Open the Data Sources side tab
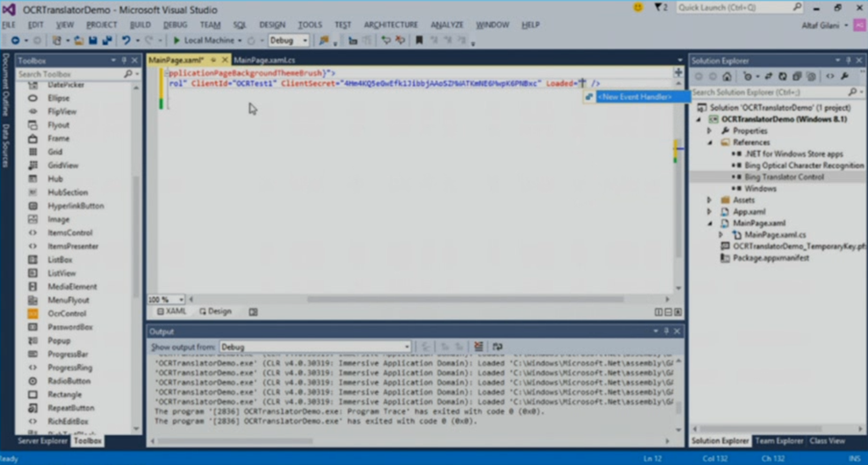The image size is (868, 465). click(x=6, y=145)
